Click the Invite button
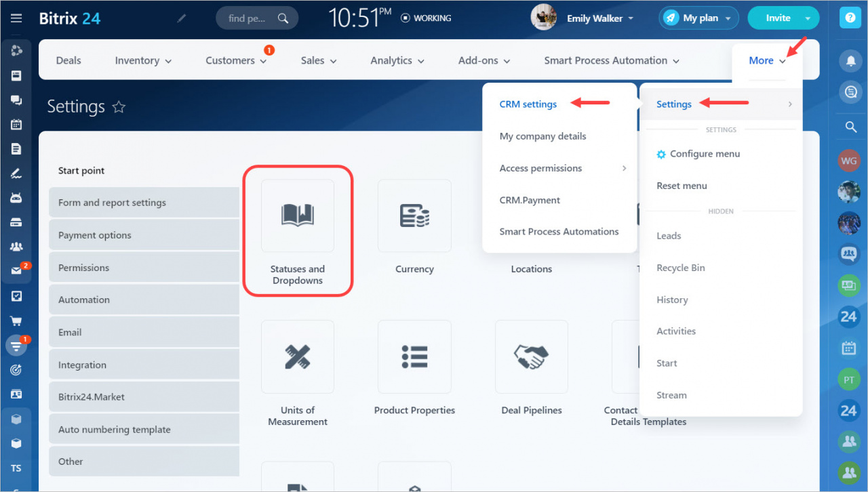 point(778,18)
